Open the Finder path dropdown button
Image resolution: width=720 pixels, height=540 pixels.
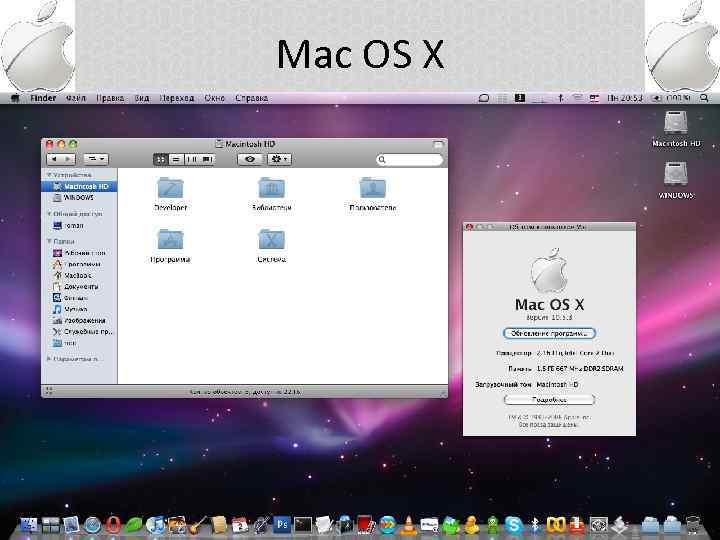[x=96, y=159]
